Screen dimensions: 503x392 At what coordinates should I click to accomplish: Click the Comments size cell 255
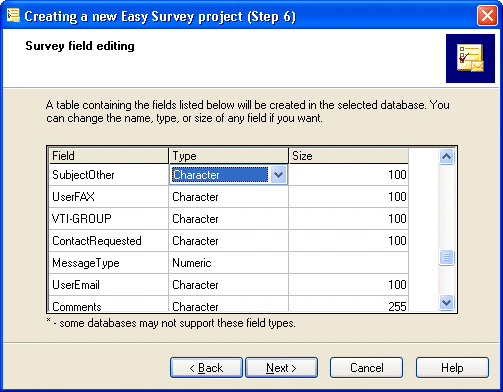coord(348,304)
